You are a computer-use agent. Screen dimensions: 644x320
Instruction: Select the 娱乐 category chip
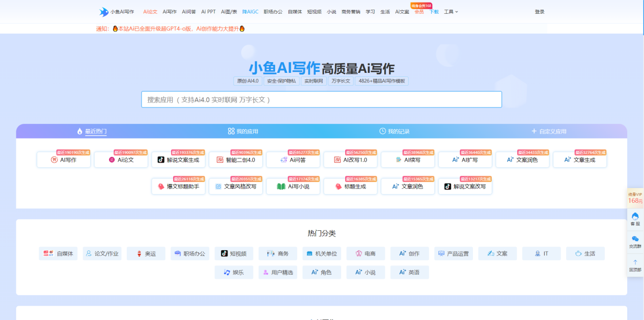[x=234, y=272]
